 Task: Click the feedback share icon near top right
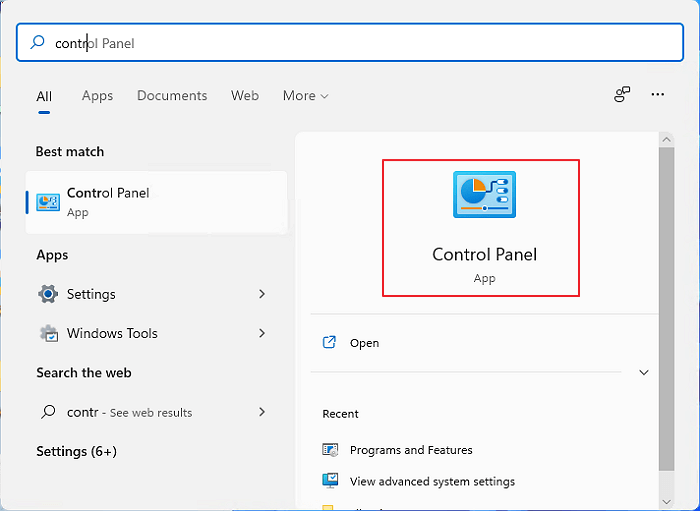point(622,95)
